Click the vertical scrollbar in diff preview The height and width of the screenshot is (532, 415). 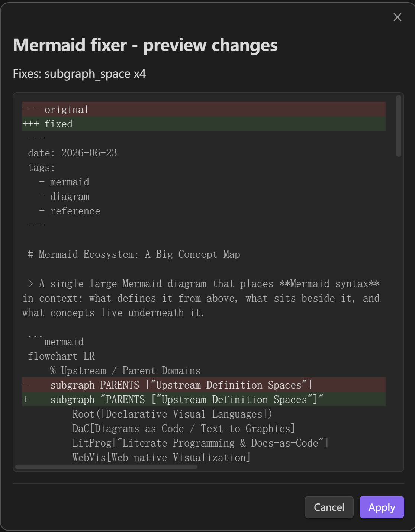click(x=398, y=126)
